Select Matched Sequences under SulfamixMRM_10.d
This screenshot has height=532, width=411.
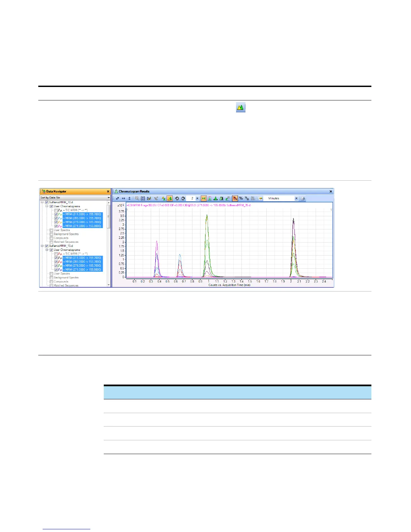coord(66,242)
